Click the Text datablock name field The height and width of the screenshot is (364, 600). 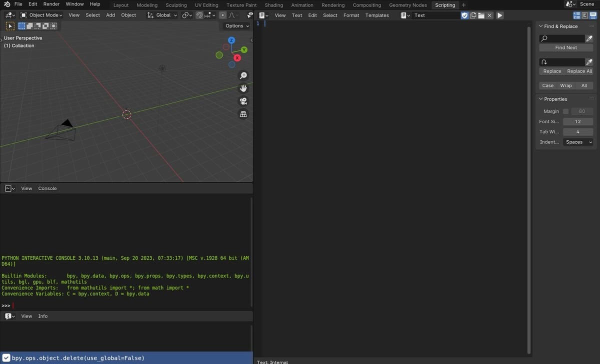tap(436, 15)
